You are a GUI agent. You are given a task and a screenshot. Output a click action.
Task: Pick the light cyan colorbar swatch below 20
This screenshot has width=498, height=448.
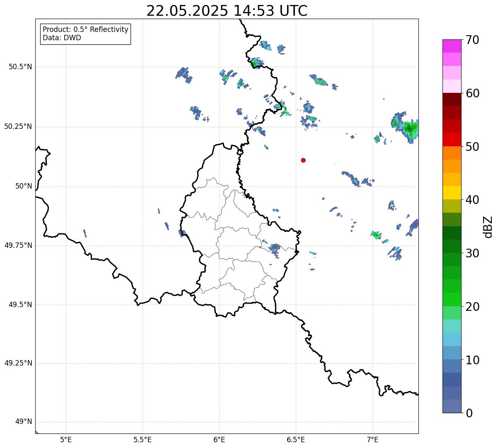pos(452,326)
